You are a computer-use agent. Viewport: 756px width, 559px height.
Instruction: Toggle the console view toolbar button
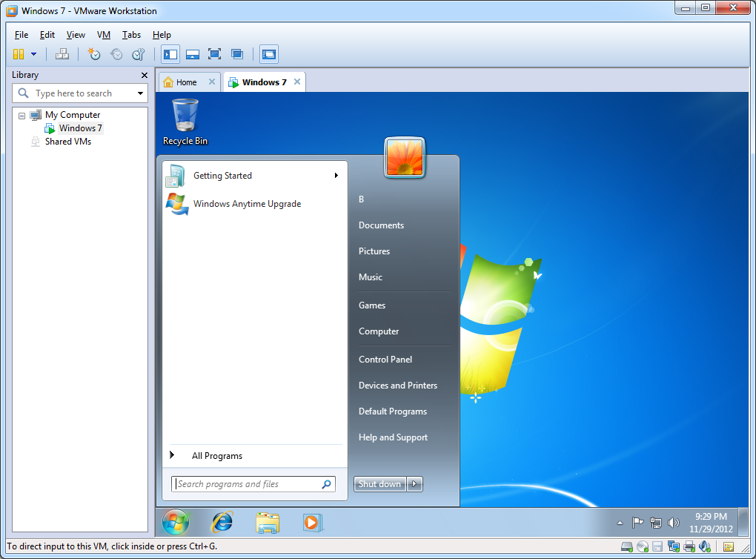(268, 54)
